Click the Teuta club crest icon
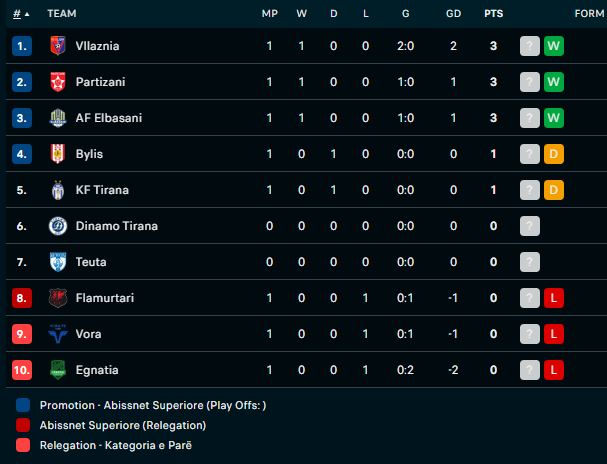Screen dimensions: 607x464 [x=57, y=262]
